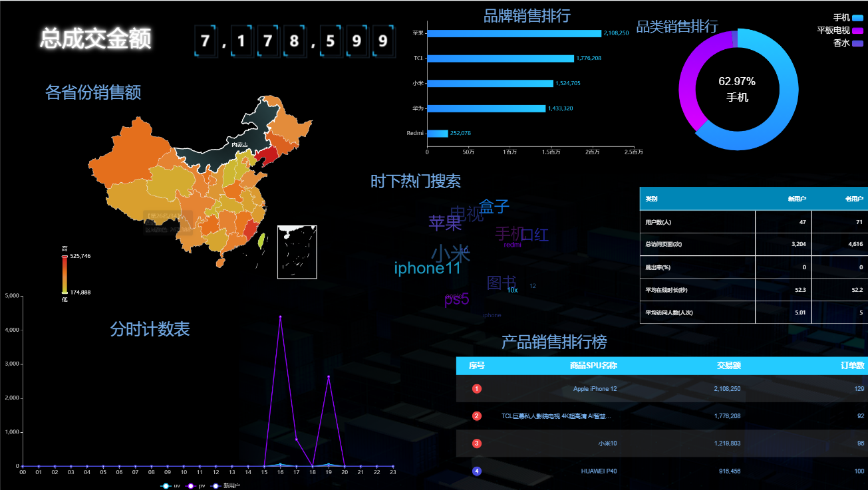The width and height of the screenshot is (868, 490).
Task: Click the 内蒙古 label on the map
Action: click(239, 144)
